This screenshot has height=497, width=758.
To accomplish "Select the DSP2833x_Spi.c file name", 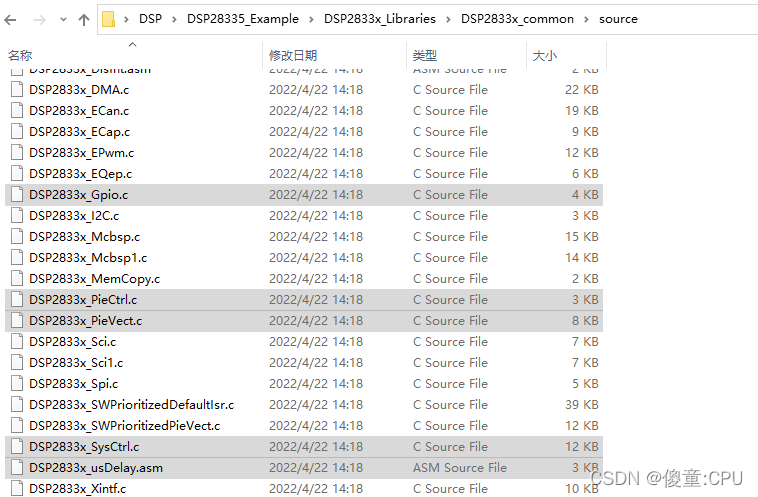I will pos(73,384).
